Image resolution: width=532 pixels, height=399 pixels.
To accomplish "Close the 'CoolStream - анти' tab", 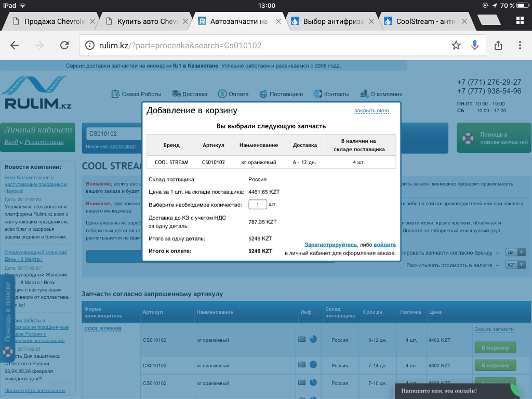I will [x=464, y=21].
